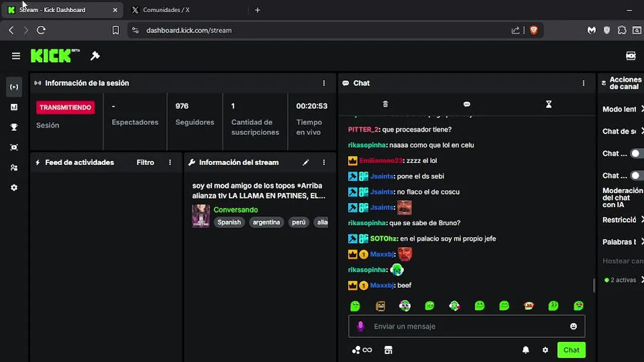Click in the Enviar un mensaje field
Screen dimensions: 644x362
point(466,326)
